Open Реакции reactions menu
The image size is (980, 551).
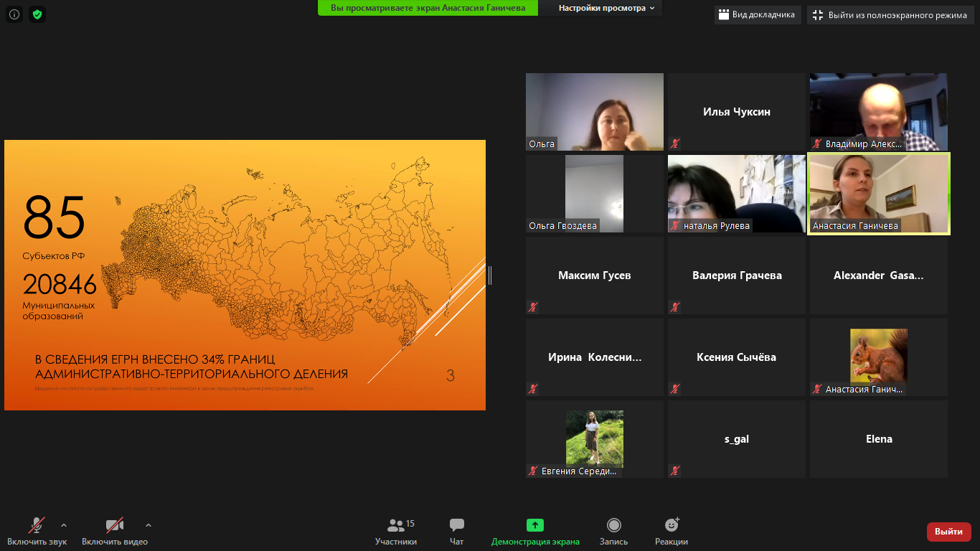pos(672,532)
